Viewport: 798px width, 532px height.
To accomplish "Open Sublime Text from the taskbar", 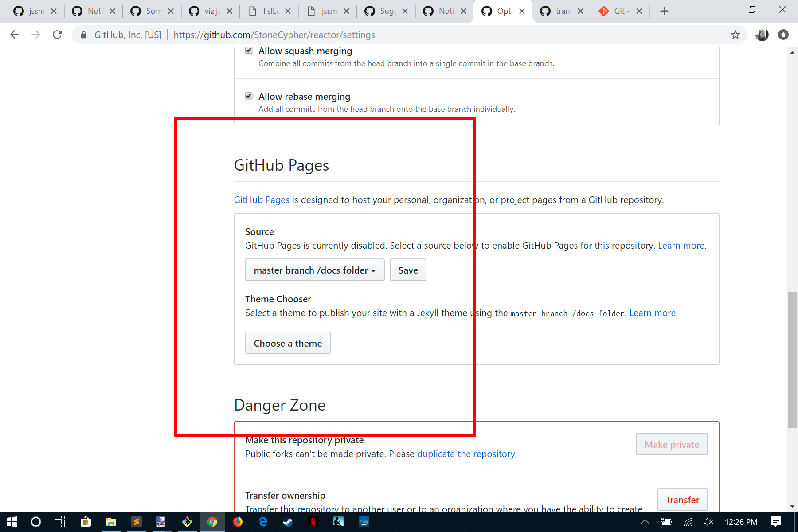I will [x=137, y=522].
